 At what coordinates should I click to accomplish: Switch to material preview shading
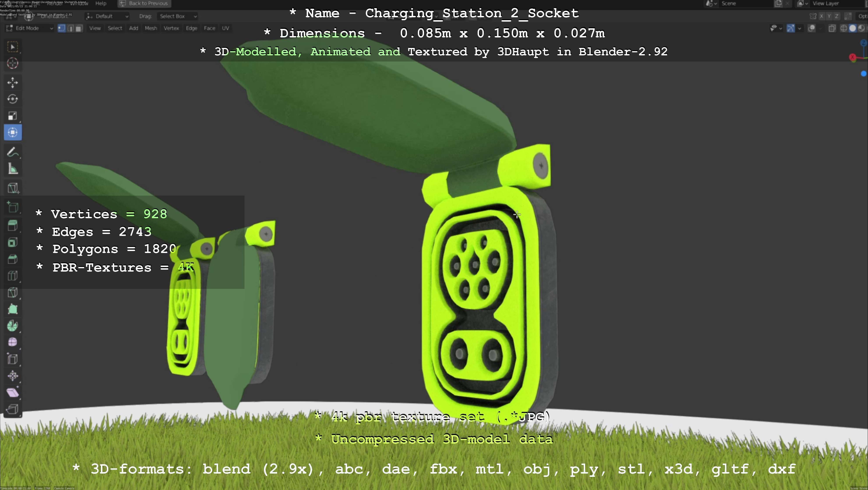point(861,28)
